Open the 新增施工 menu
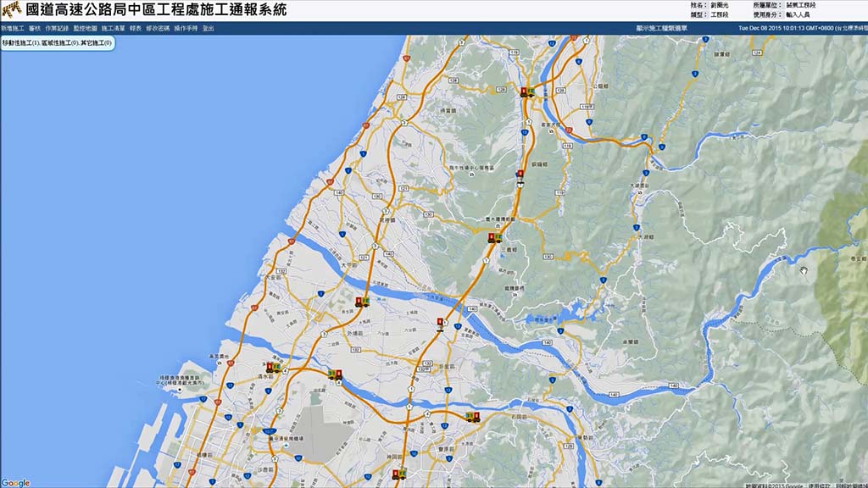Viewport: 868px width, 488px height. point(13,28)
